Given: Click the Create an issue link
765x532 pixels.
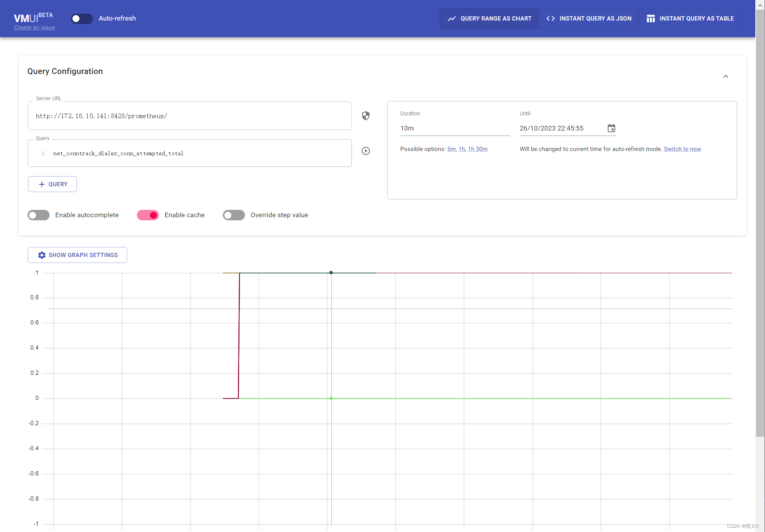Looking at the screenshot, I should [x=34, y=27].
